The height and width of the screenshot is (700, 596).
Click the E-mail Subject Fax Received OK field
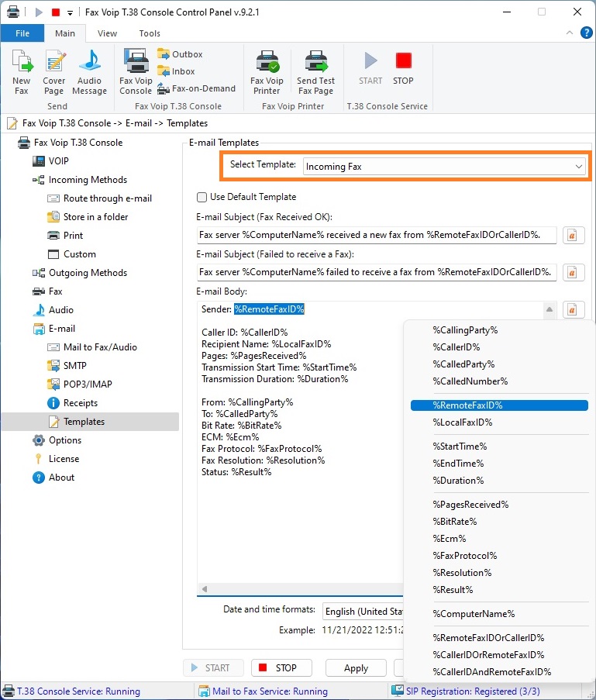(377, 235)
